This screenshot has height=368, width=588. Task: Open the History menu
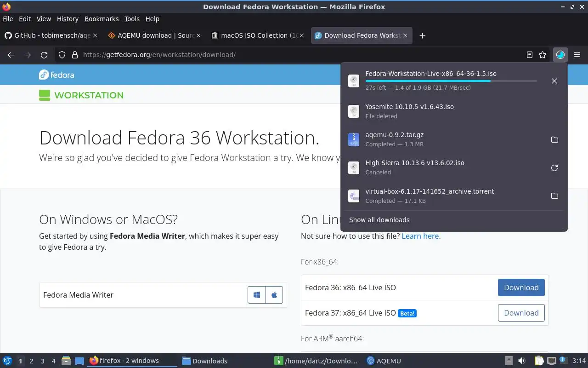click(68, 19)
